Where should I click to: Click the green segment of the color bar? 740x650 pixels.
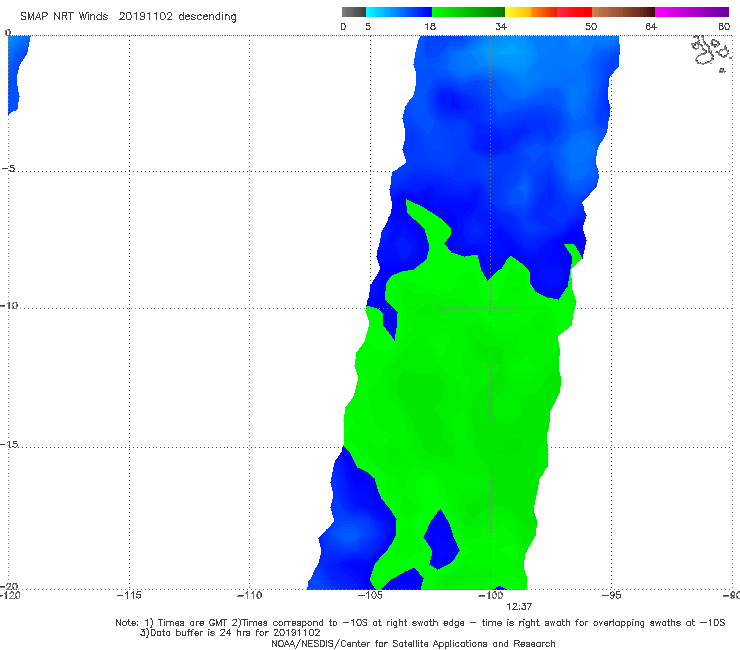[468, 12]
